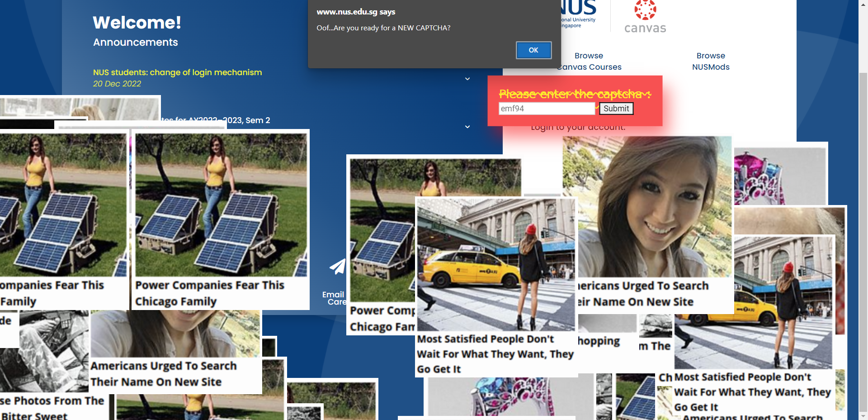Open the solar panel woman ad image
Screen dimensions: 868x420
click(221, 205)
